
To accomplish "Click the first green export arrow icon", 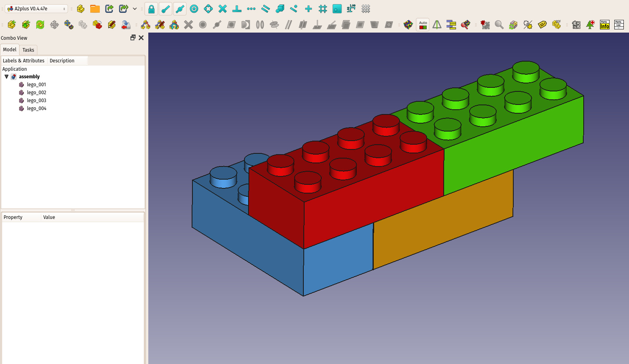I will (x=109, y=9).
